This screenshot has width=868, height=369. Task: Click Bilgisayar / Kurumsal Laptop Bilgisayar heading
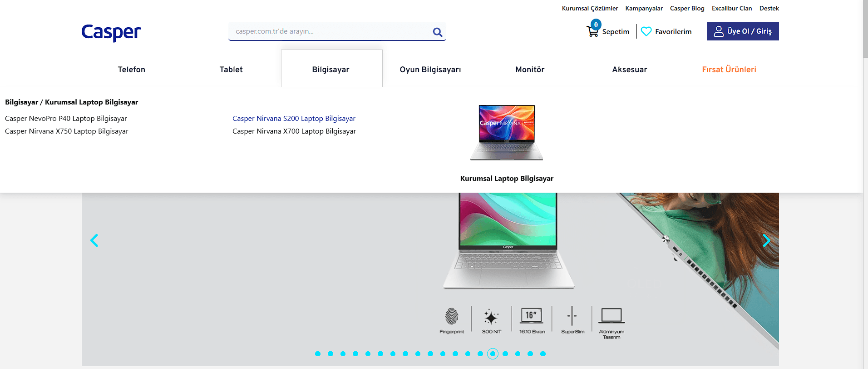click(x=72, y=102)
